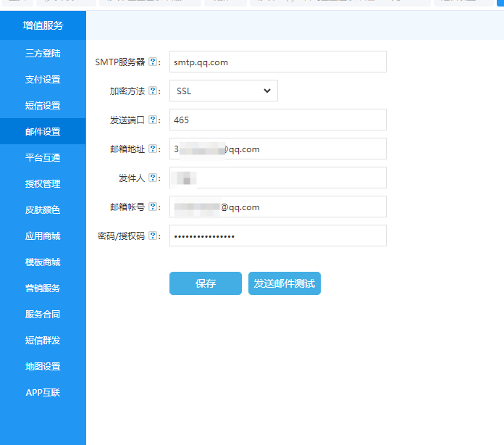Screen dimensions: 504x445
Task: Open the SSL encryption method dropdown
Action: (223, 91)
